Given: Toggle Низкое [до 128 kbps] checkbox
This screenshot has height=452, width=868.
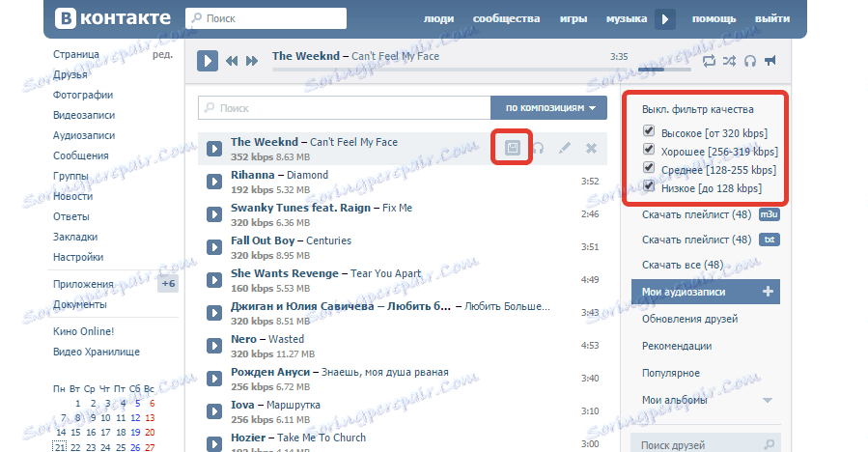Looking at the screenshot, I should tap(649, 185).
